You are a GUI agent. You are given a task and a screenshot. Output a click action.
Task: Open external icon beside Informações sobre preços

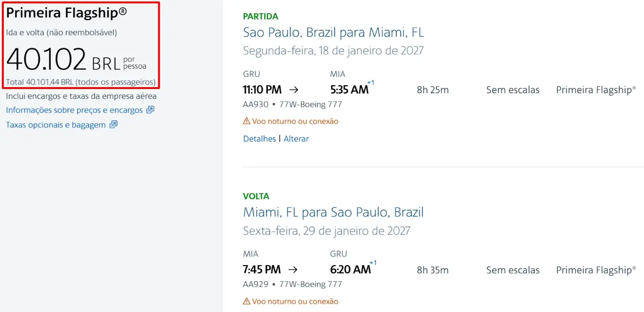[x=150, y=110]
